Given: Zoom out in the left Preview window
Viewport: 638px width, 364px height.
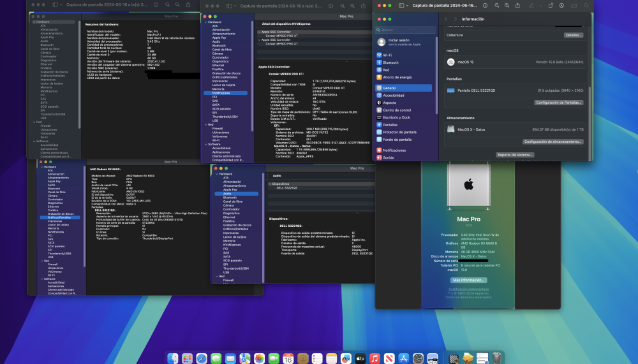Looking at the screenshot, I should click(168, 5).
